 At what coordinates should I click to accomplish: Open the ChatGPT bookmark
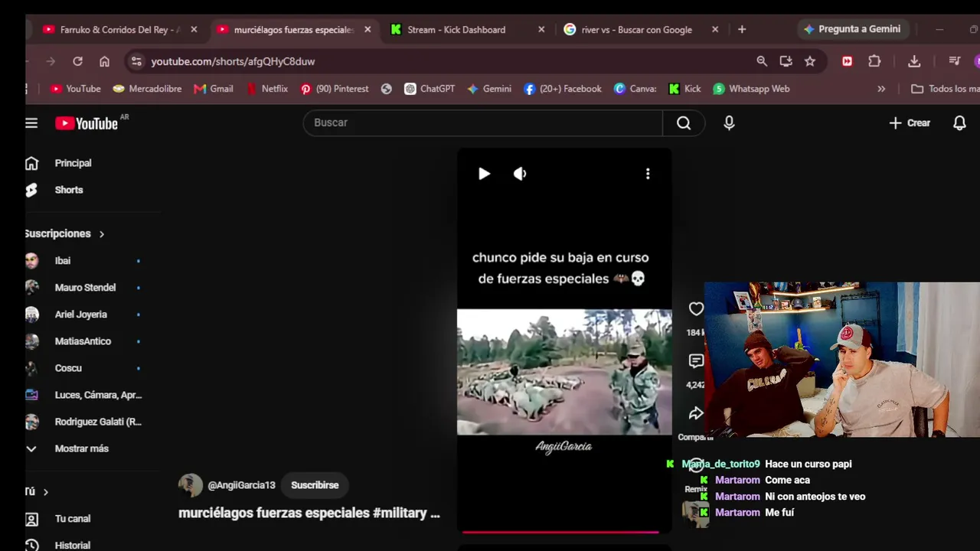point(430,89)
